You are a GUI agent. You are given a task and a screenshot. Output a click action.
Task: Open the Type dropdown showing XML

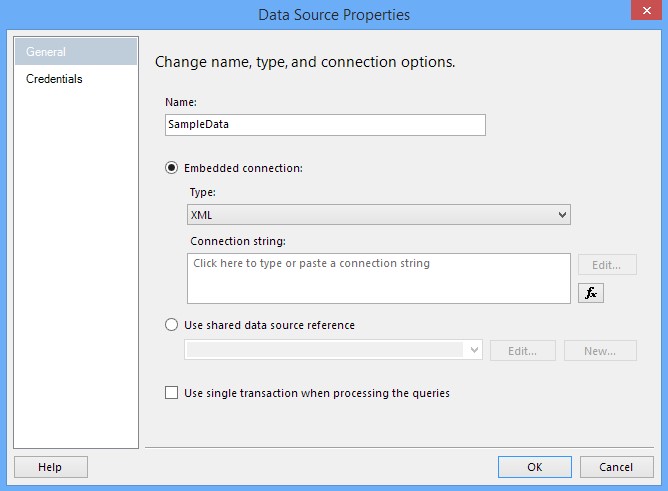(x=378, y=214)
